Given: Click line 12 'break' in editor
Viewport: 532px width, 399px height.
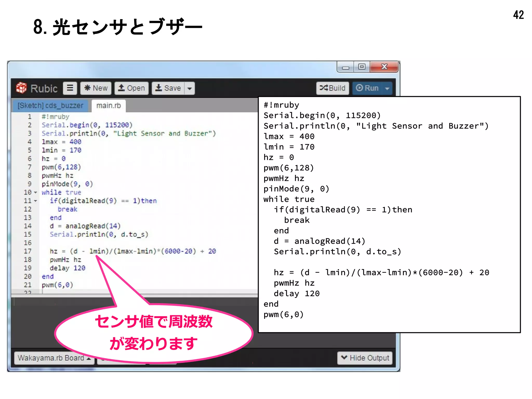Looking at the screenshot, I should 68,209.
